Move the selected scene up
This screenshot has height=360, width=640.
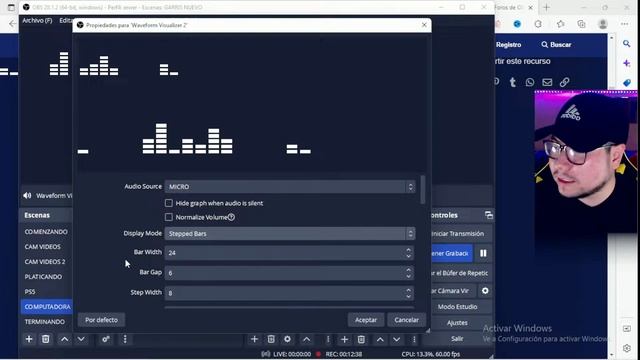tap(64, 339)
